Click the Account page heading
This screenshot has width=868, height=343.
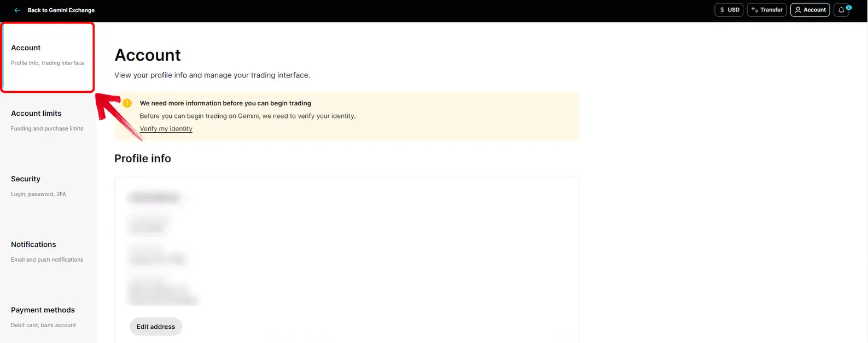[148, 55]
